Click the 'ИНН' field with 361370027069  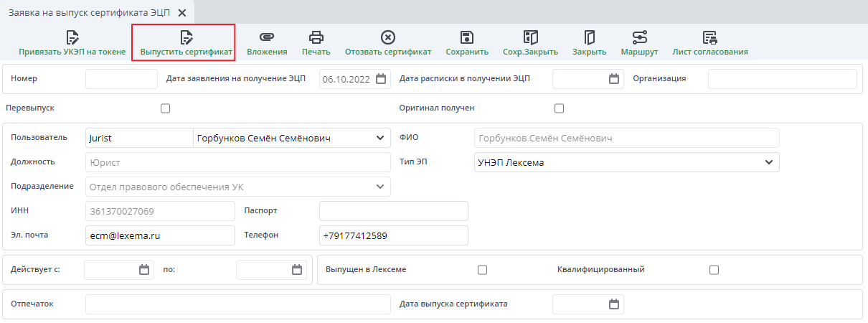160,211
